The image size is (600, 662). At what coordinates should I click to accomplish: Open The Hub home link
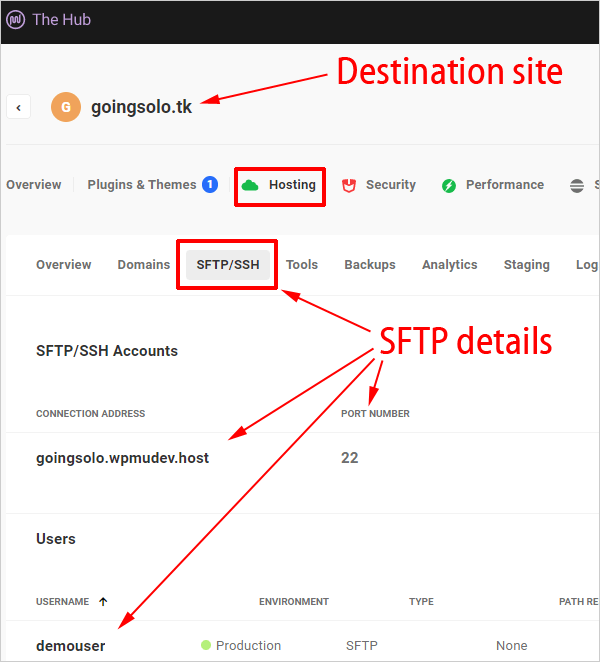(62, 20)
